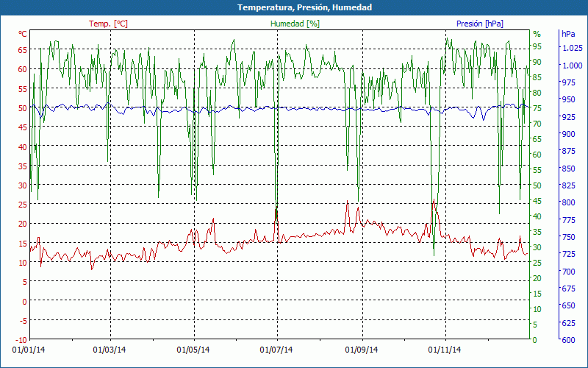Viewport: 588px width, 368px height.
Task: Click the '45' tick on the red temperature axis
Action: (x=23, y=127)
